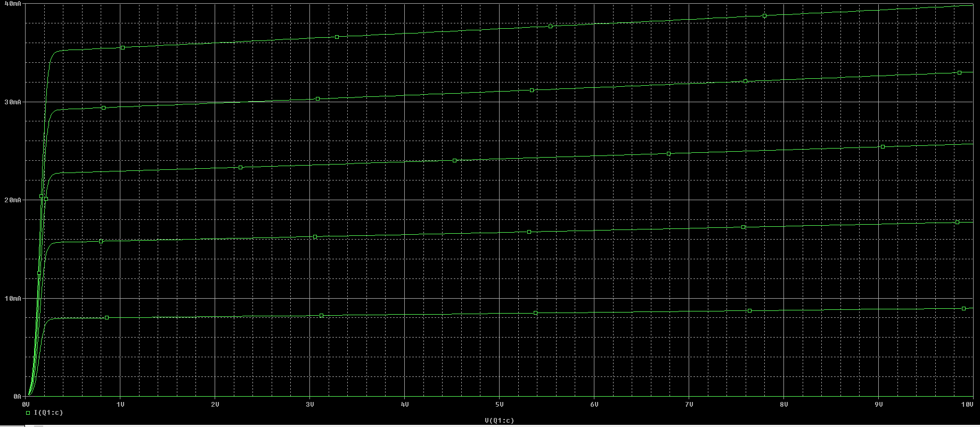Click the 1V x-axis tick label
The width and height of the screenshot is (980, 427).
tap(121, 404)
